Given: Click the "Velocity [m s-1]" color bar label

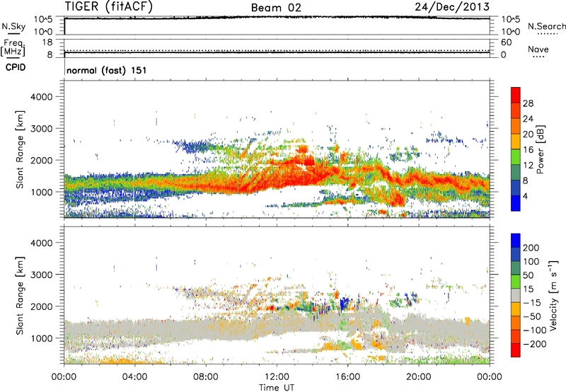Looking at the screenshot, I should click(553, 295).
